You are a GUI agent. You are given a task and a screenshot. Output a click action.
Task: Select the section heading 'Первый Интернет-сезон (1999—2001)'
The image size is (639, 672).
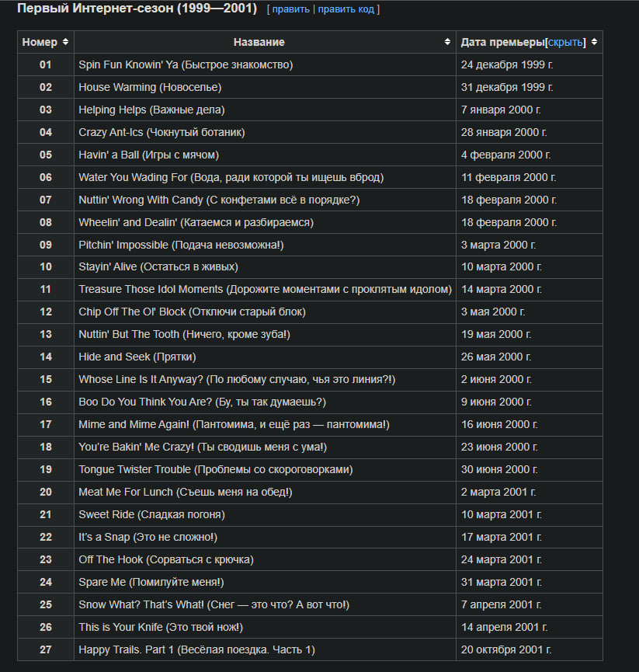coord(137,8)
